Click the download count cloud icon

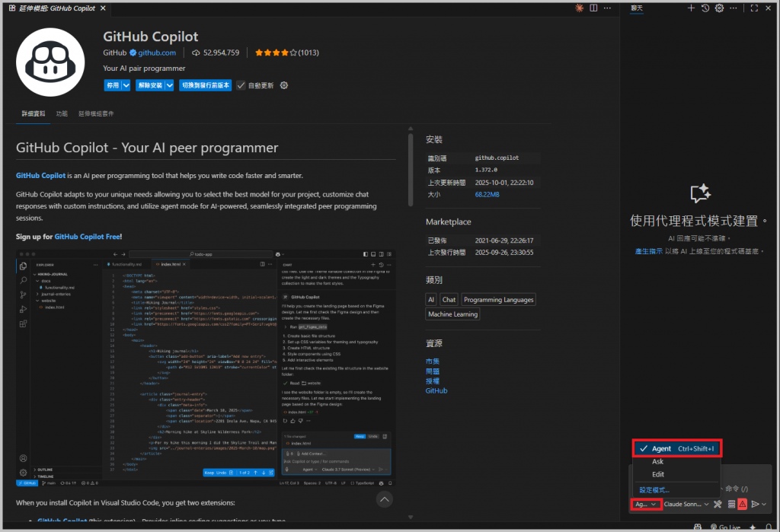196,53
